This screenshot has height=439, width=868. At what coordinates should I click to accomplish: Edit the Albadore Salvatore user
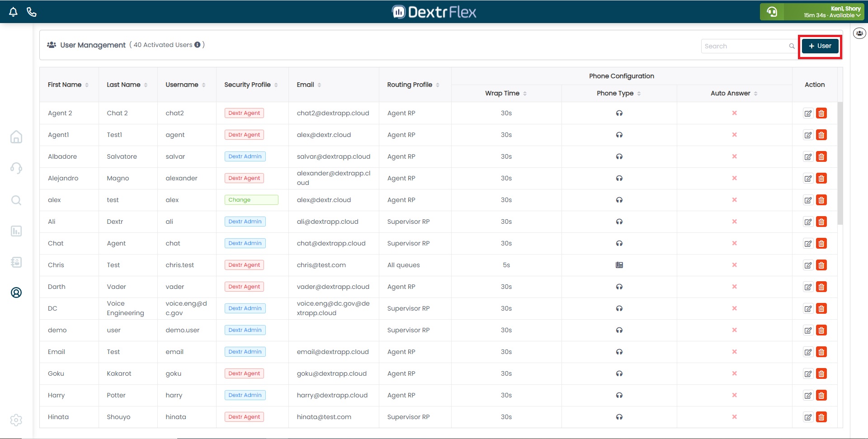pos(808,157)
